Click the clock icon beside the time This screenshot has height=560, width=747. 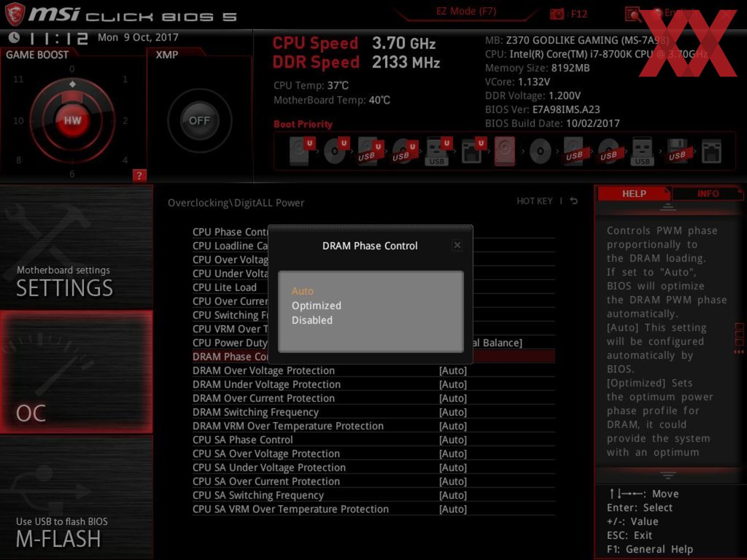click(x=14, y=37)
